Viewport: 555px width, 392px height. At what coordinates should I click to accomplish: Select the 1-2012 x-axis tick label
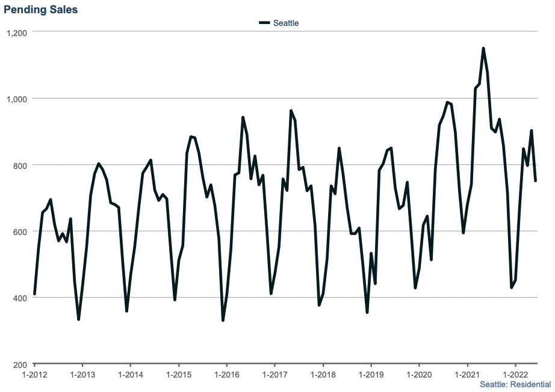click(x=34, y=374)
